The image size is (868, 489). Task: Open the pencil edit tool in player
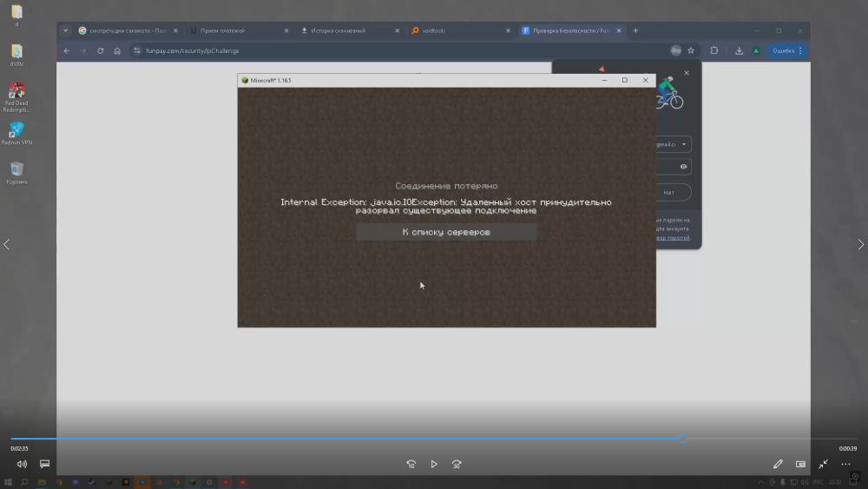(778, 464)
